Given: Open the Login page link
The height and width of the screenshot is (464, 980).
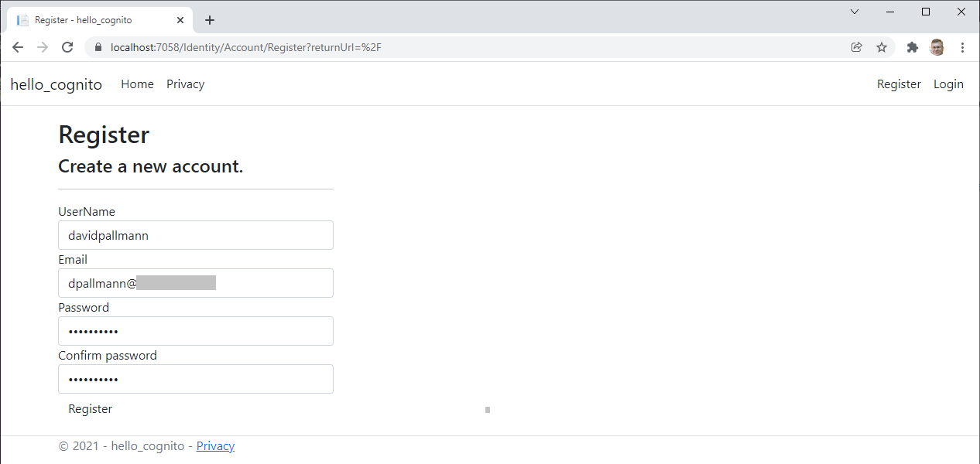Looking at the screenshot, I should (x=948, y=84).
